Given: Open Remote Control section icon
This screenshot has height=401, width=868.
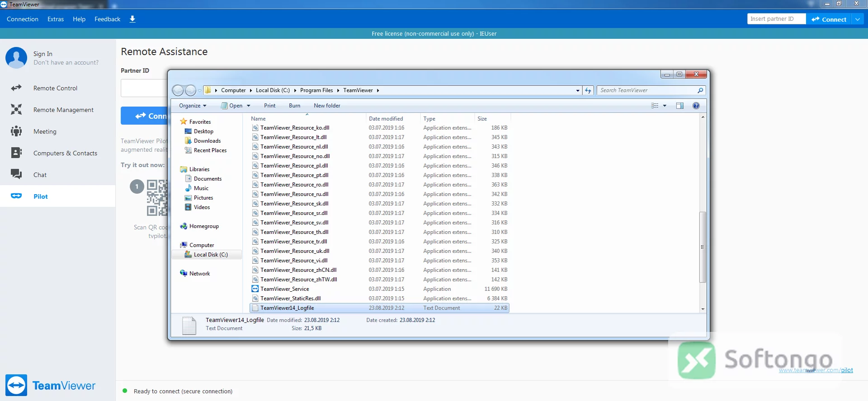Looking at the screenshot, I should click(x=16, y=88).
